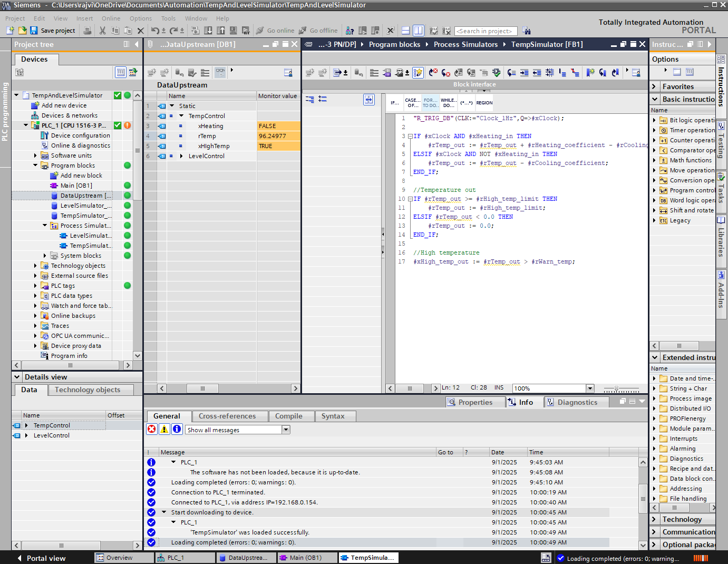Viewport: 728px width, 564px height.
Task: Adjust the editor zoom slider
Action: pos(616,388)
